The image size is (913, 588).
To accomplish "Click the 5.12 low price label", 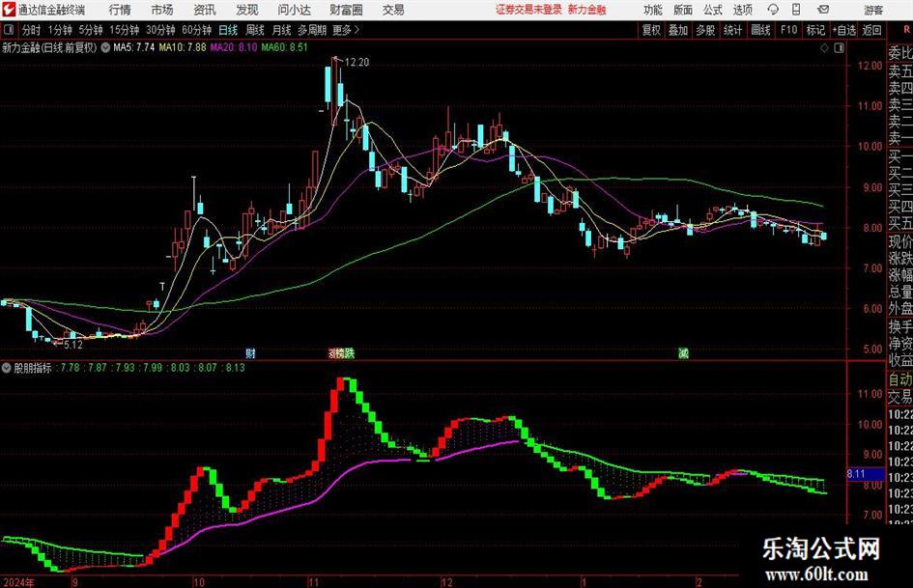I will [73, 345].
